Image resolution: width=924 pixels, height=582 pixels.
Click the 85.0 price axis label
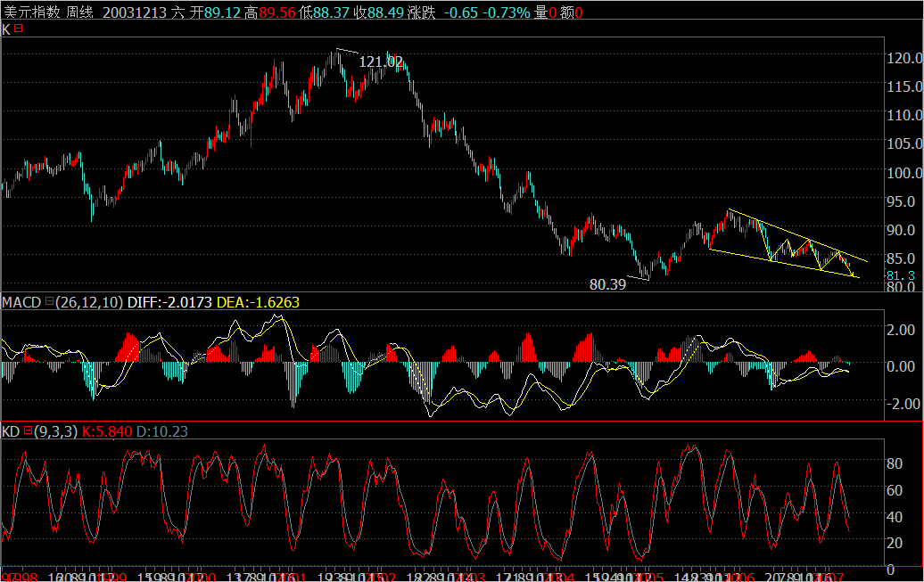(x=901, y=258)
